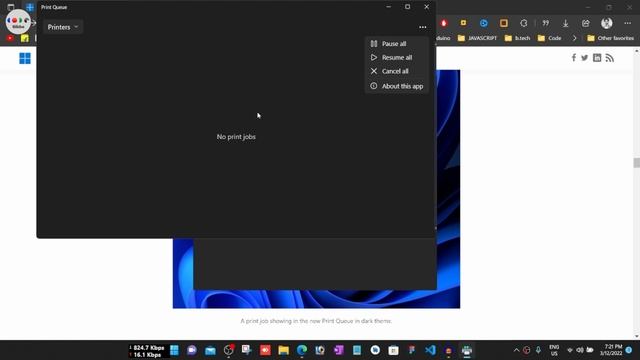Open Other favorites folder

point(610,38)
